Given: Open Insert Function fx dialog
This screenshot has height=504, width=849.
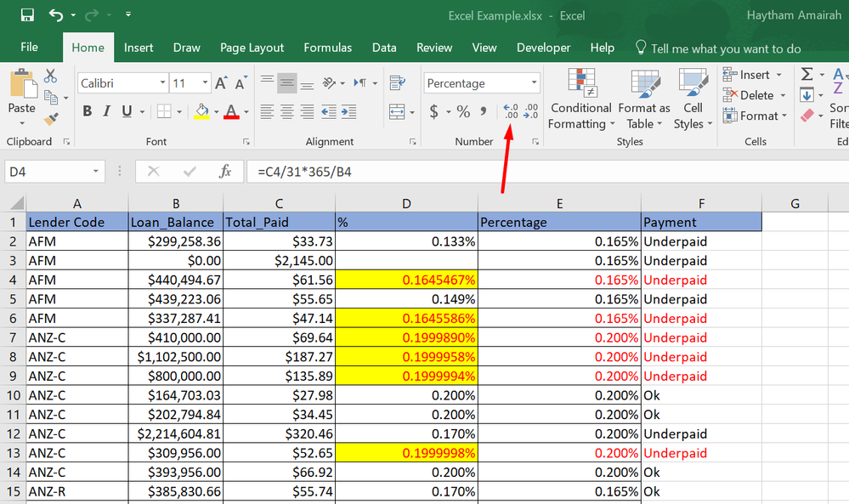Looking at the screenshot, I should 224,172.
